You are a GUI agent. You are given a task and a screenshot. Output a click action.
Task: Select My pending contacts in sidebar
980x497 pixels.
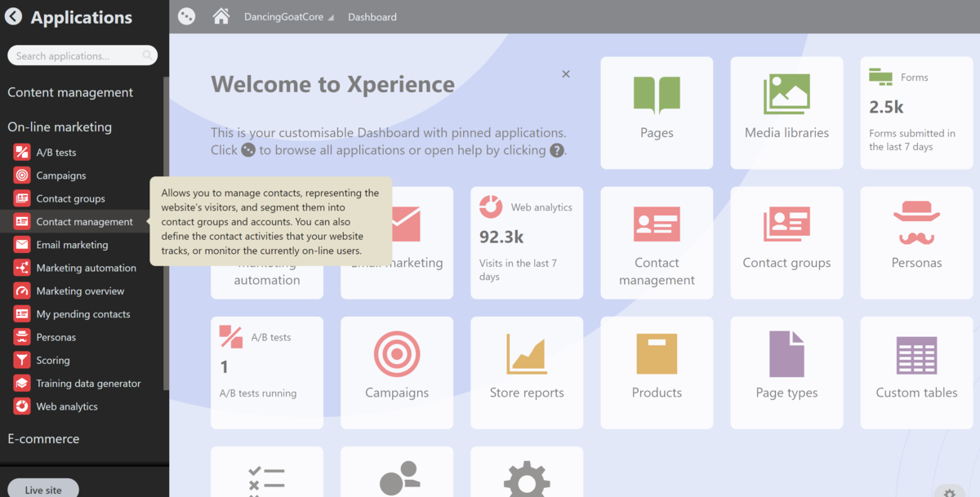(x=83, y=314)
